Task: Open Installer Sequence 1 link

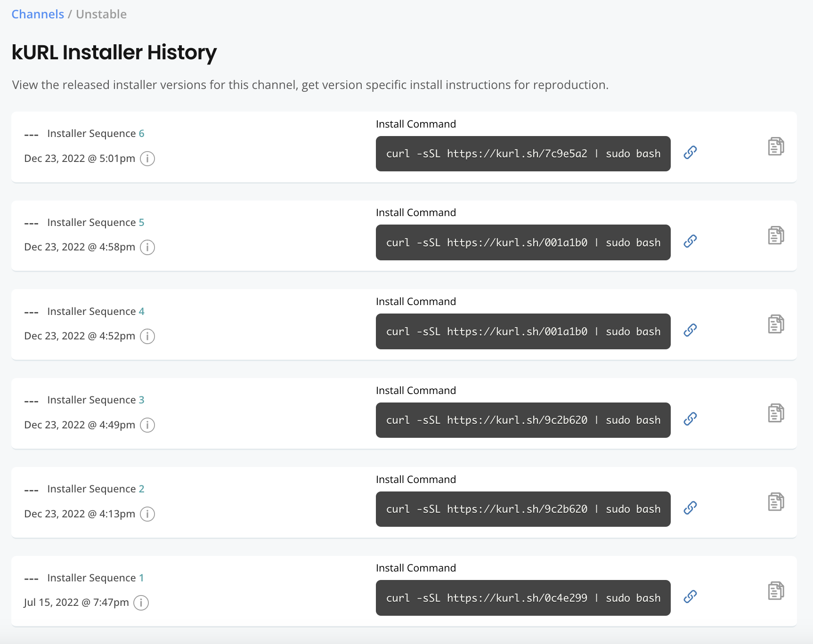Action: 142,578
